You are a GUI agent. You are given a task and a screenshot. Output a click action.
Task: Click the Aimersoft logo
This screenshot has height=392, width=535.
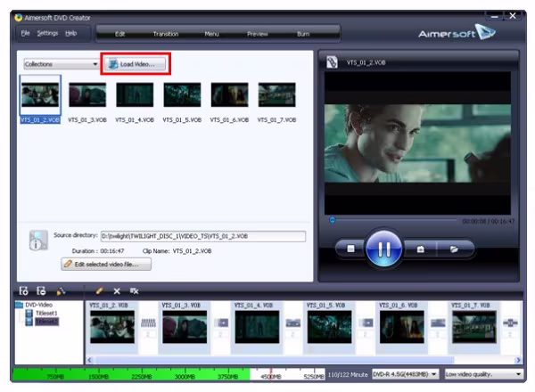(457, 33)
